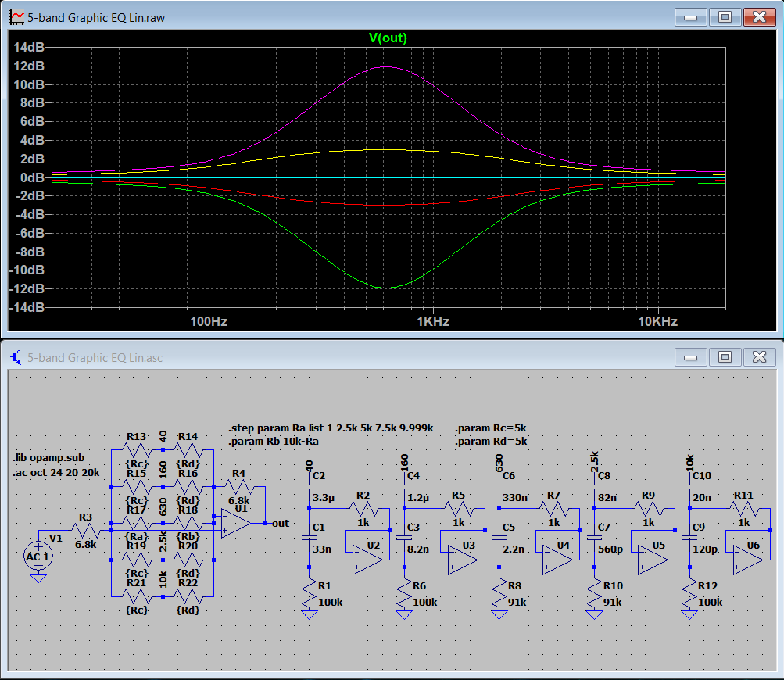Click the {Ra} value of R17

pyautogui.click(x=137, y=536)
